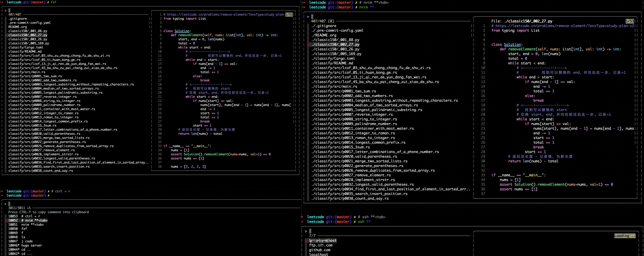The width and height of the screenshot is (644, 256).
Task: Select localhost in the ssh host list
Action: (319, 254)
